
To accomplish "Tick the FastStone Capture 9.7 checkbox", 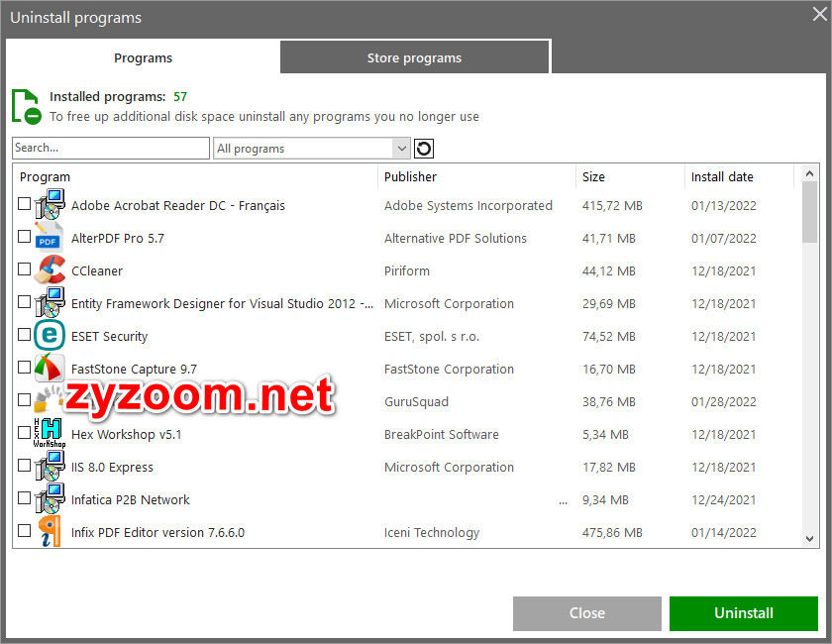I will pyautogui.click(x=25, y=367).
